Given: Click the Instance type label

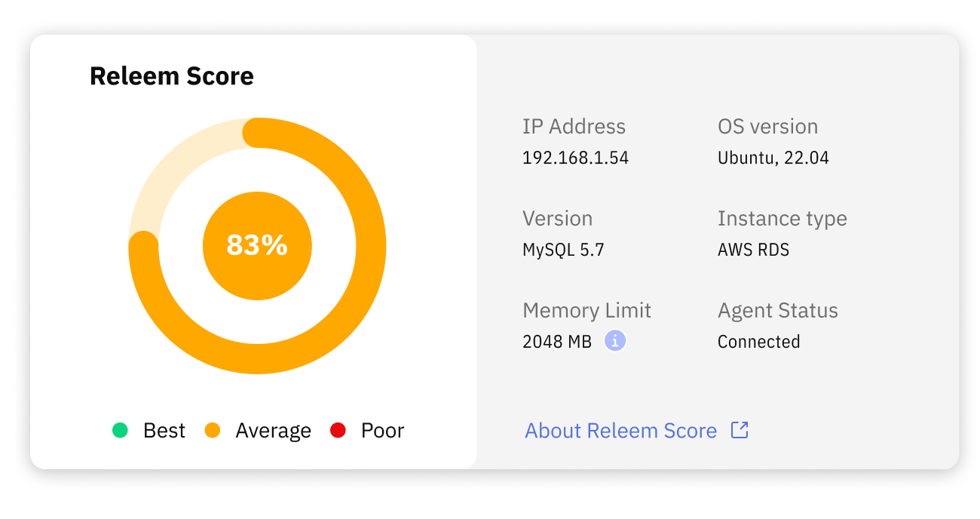Looking at the screenshot, I should click(782, 219).
